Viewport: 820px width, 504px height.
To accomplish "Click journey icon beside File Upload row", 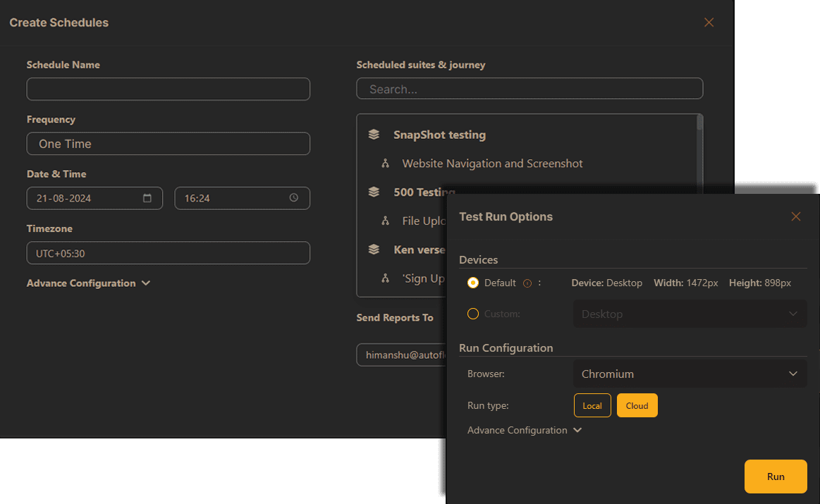I will click(x=386, y=221).
